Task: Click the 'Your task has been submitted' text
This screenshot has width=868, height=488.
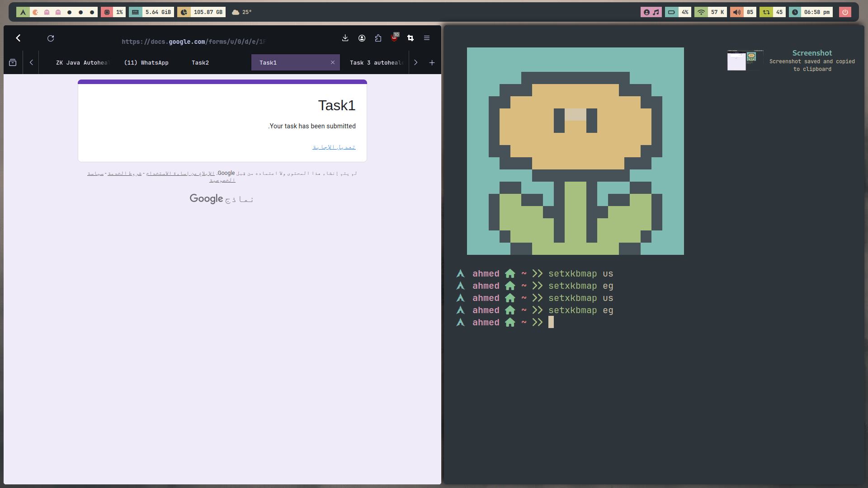Action: pos(312,126)
